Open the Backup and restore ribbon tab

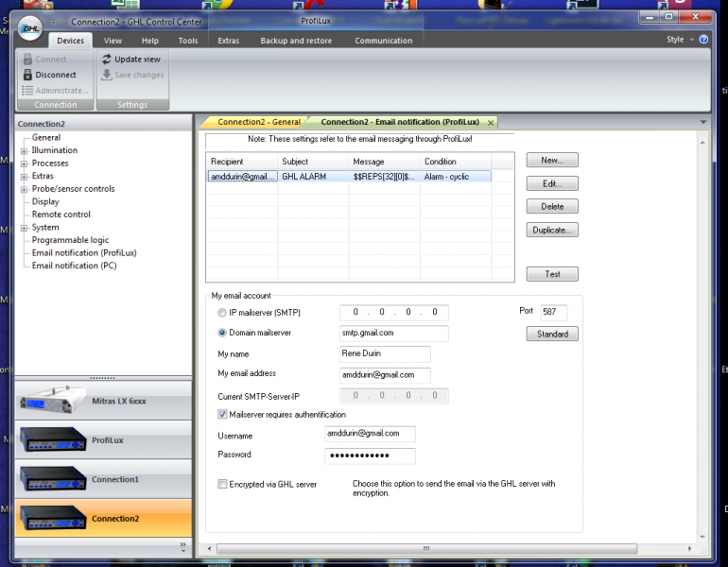pyautogui.click(x=296, y=41)
